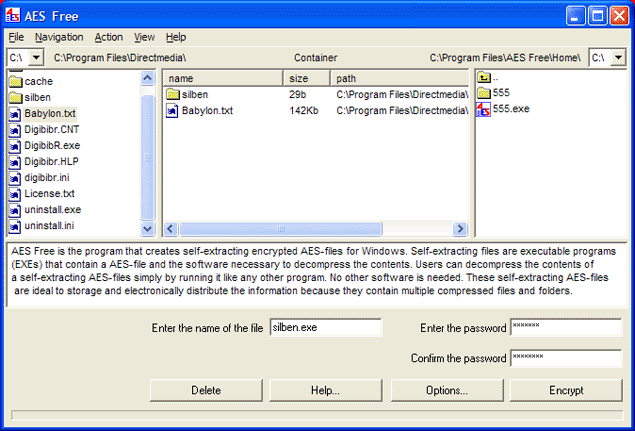
Task: Go up via parent folder icon
Action: click(x=483, y=77)
